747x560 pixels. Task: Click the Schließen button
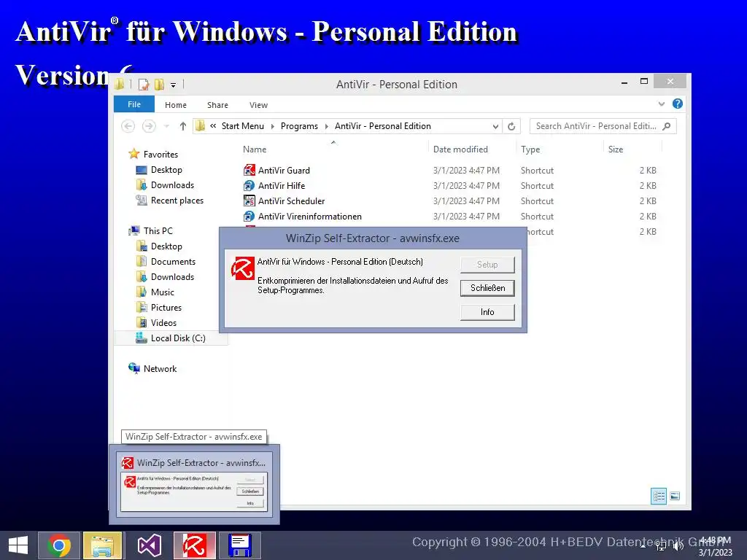coord(487,287)
